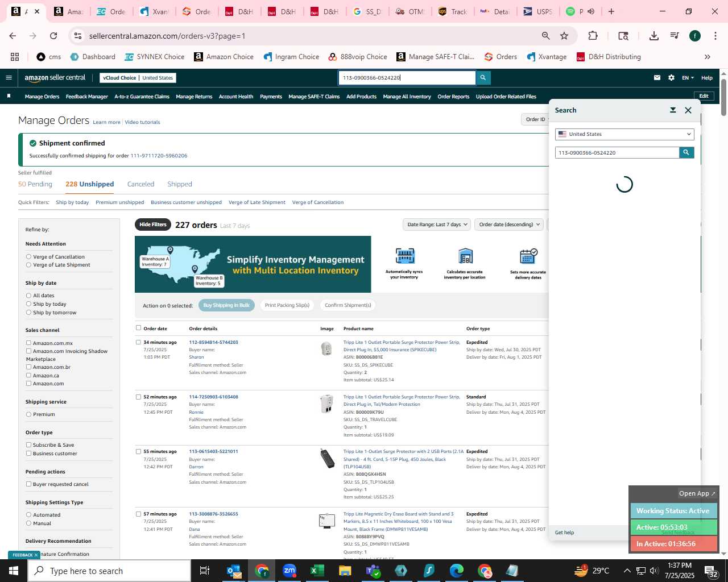Click the surge protector product thumbnail for SPIKECUBE
The width and height of the screenshot is (728, 582).
(326, 348)
